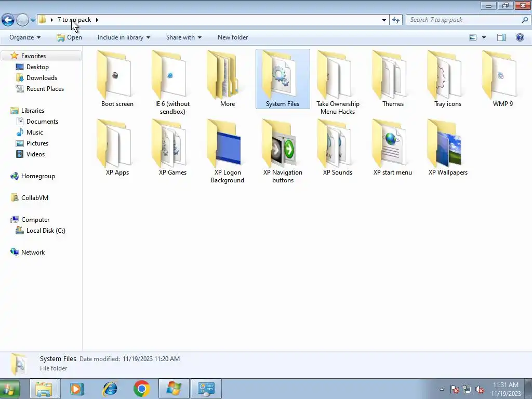Click the System Files details pane thumbnail
Viewport: 532px width, 399px height.
pos(19,364)
